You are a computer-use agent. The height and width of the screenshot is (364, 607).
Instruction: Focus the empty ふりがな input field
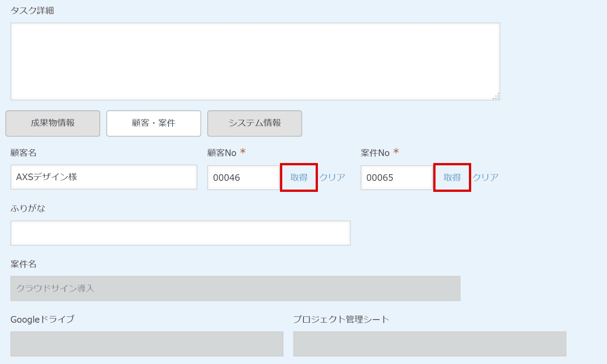180,233
